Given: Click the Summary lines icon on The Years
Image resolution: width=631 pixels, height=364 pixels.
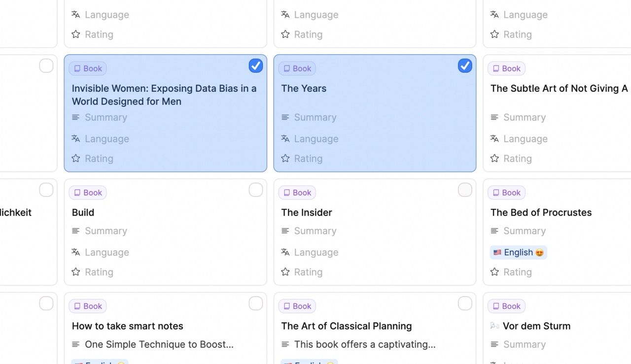Looking at the screenshot, I should (x=285, y=117).
